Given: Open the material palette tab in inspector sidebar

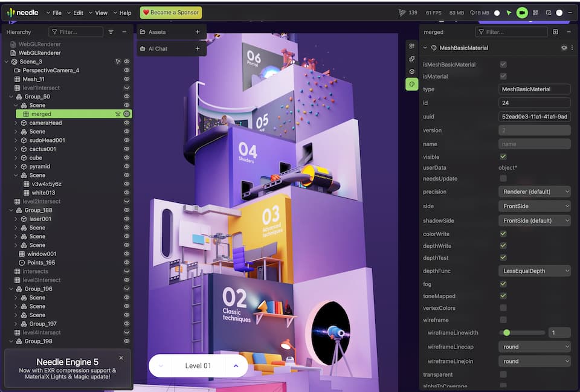Looking at the screenshot, I should [x=411, y=85].
